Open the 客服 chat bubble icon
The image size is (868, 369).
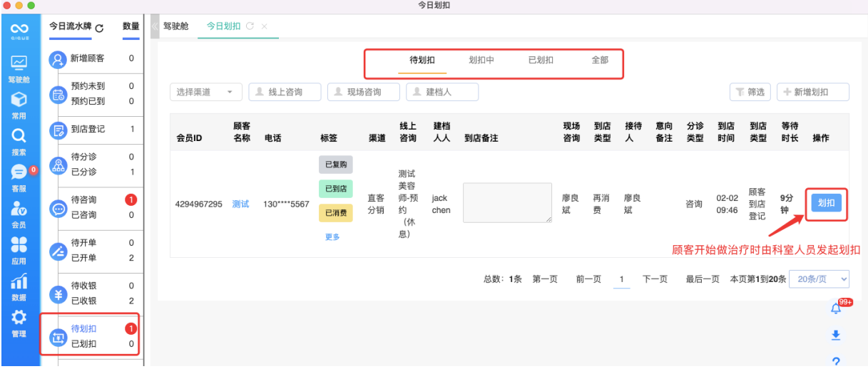[x=19, y=172]
